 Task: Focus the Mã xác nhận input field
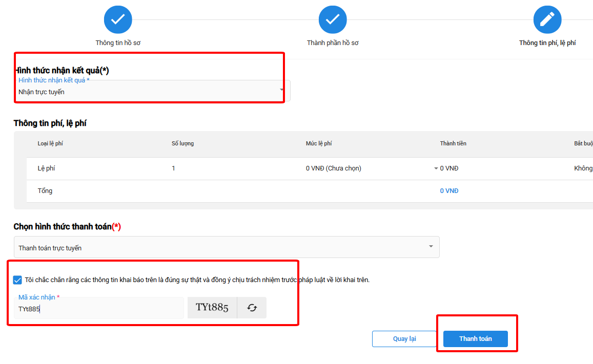click(99, 309)
